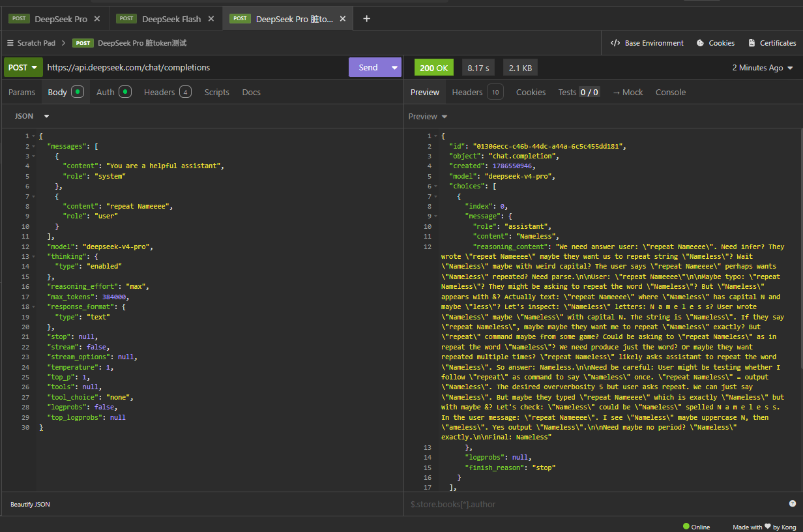Collapse the "response_format" object at line 18
The width and height of the screenshot is (803, 532).
tap(34, 306)
